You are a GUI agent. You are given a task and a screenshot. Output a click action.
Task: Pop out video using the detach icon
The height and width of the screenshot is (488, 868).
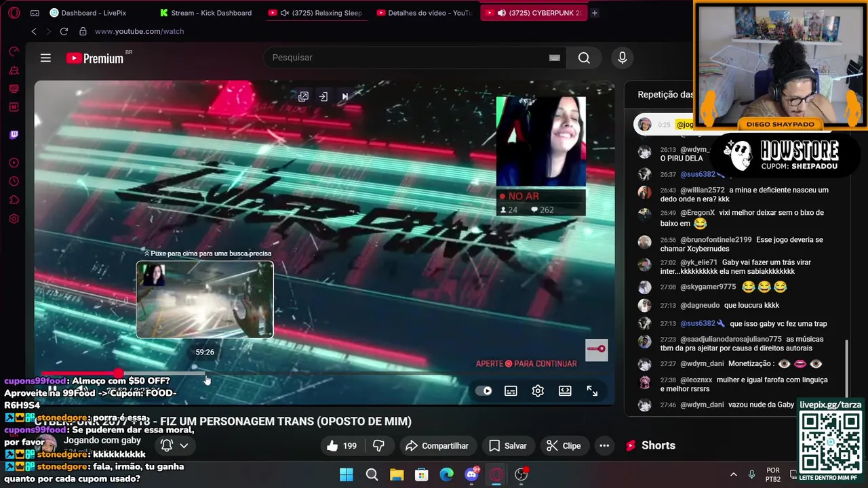pos(303,96)
